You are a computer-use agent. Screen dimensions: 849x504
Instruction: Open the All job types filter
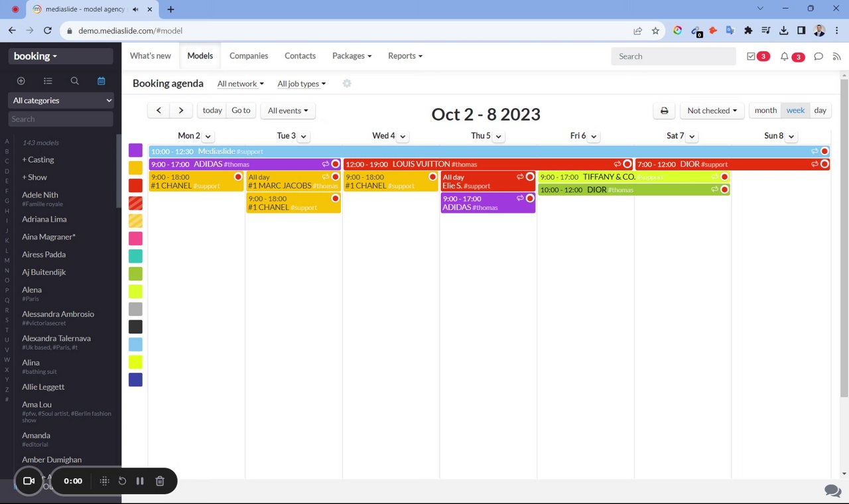pos(302,84)
